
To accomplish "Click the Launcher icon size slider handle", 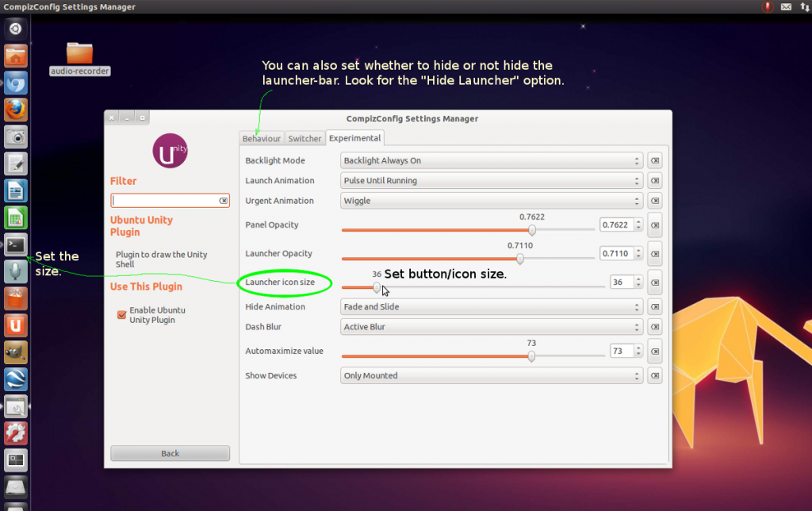I will point(377,287).
